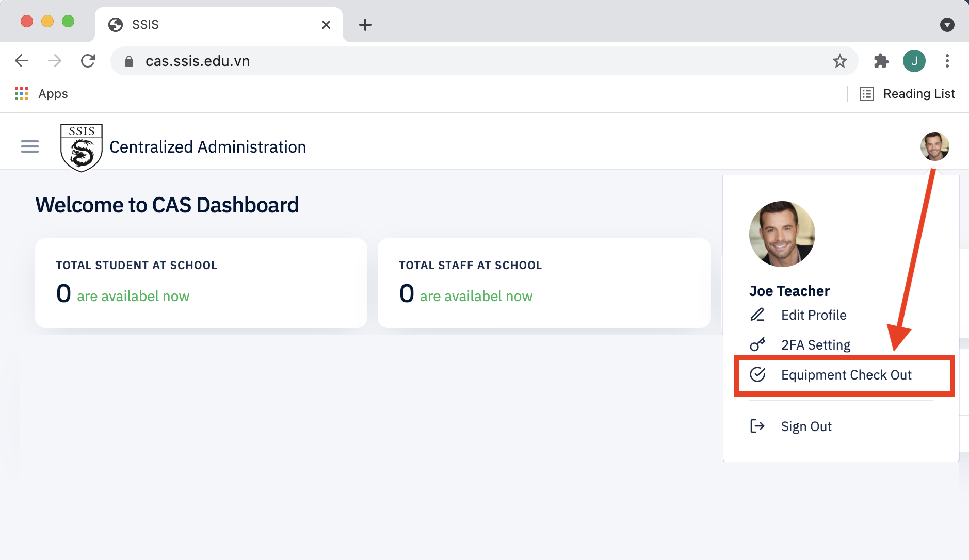The width and height of the screenshot is (969, 560).
Task: Click the pencil Edit Profile icon
Action: 757,315
